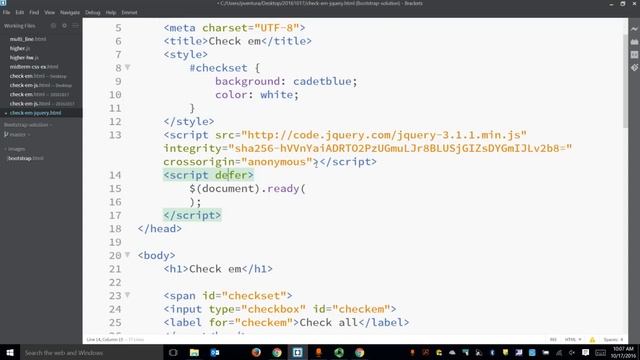Open File Explorer from the taskbar
Viewport: 640px width, 360px height.
coord(194,352)
